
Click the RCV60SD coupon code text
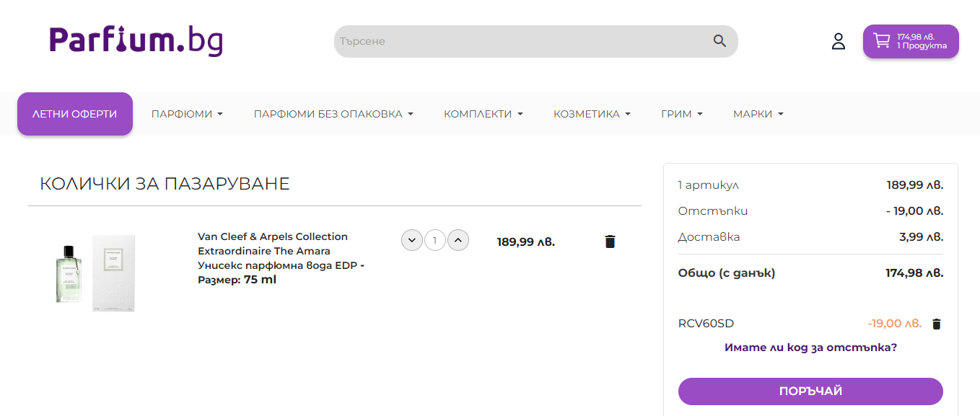706,324
